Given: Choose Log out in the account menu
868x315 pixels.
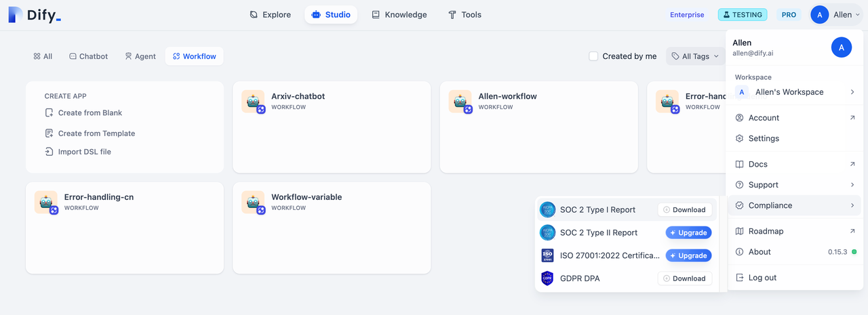Looking at the screenshot, I should point(762,278).
